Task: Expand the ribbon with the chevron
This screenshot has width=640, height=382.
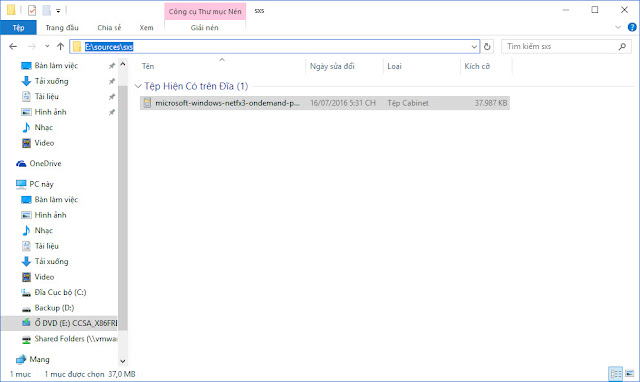Action: tap(618, 27)
